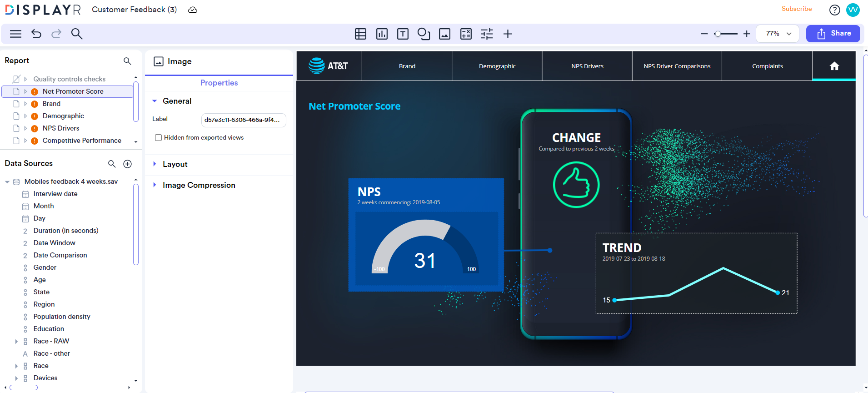
Task: Expand the NPS Drivers page
Action: 25,128
